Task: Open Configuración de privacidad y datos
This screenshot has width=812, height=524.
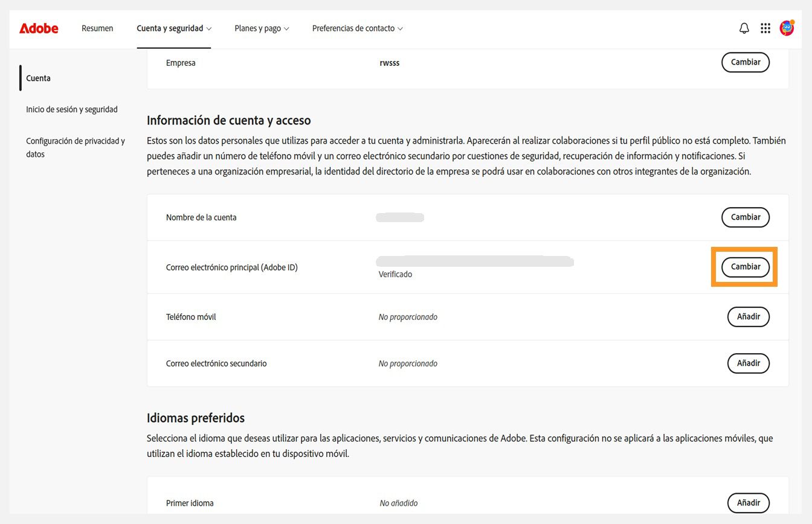Action: tap(76, 147)
